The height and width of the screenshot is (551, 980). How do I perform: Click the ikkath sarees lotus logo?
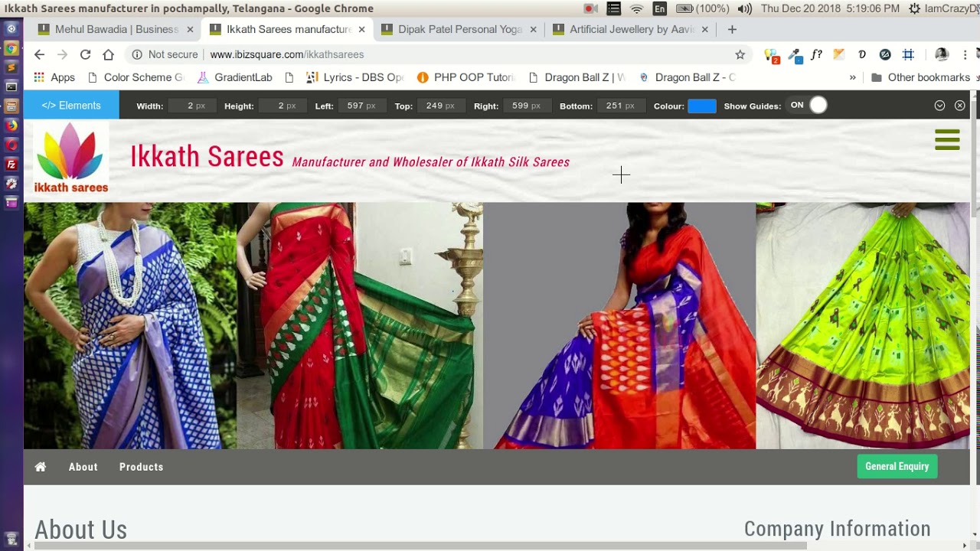(71, 158)
